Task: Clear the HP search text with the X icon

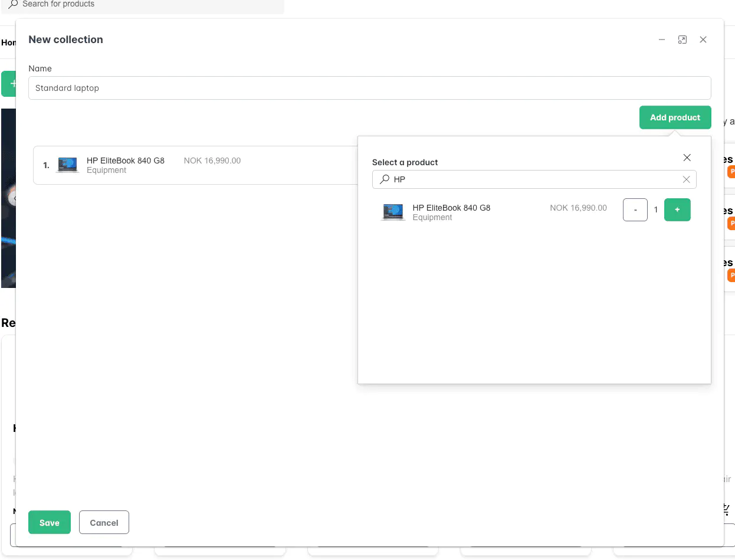Action: tap(686, 179)
